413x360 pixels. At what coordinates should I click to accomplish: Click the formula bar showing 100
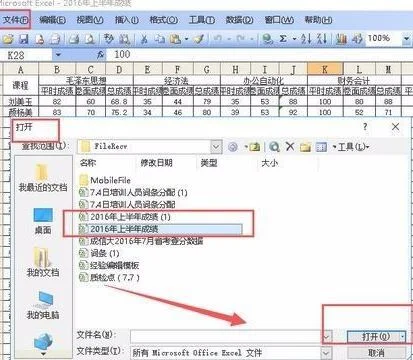point(260,54)
